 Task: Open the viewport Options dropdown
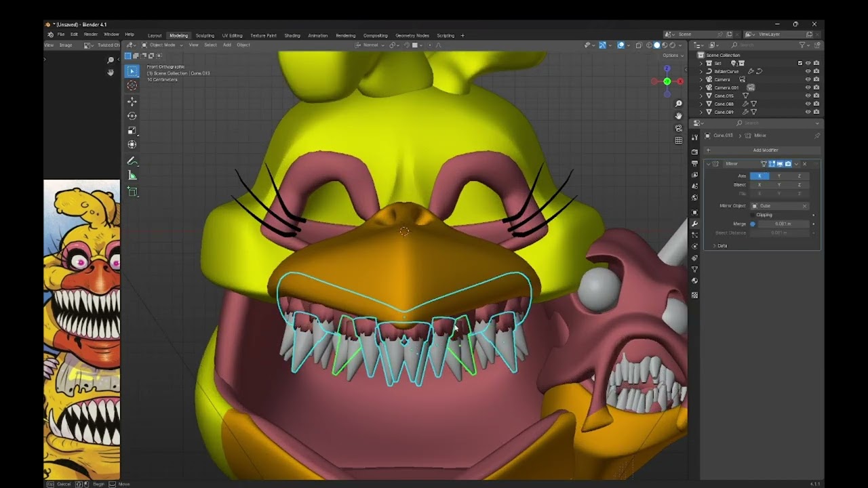point(672,56)
